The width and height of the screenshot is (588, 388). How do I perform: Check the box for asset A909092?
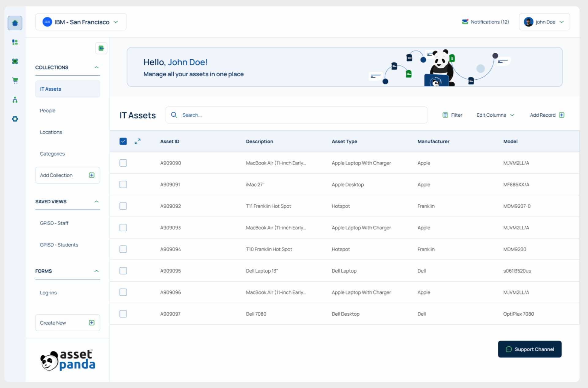pyautogui.click(x=123, y=206)
